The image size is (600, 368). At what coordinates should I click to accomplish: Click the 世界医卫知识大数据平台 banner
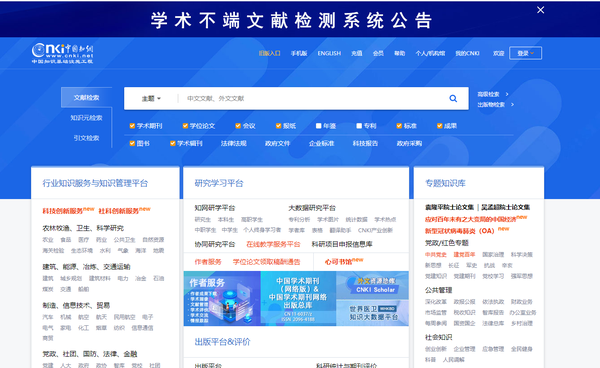point(372,313)
